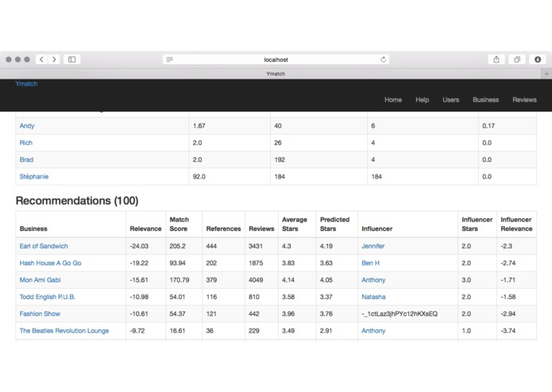Open the Users nav item
Viewport: 552px width, 392px height.
coord(450,100)
